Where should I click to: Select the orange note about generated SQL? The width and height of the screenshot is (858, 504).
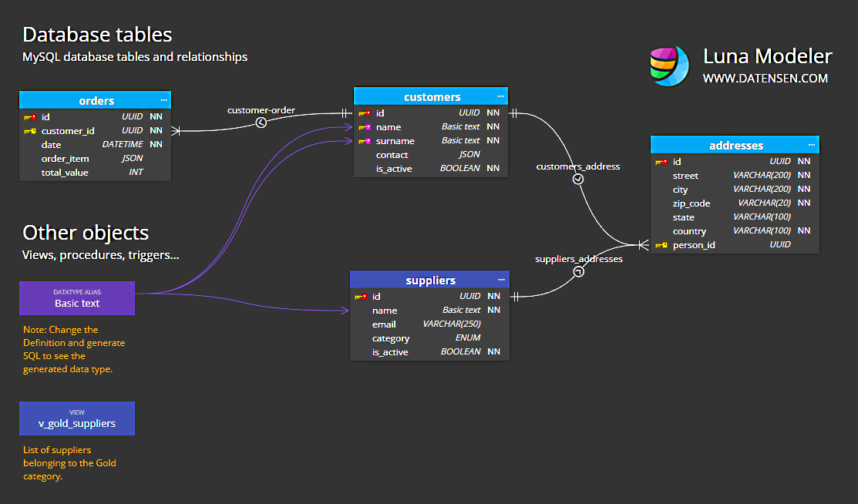[x=74, y=349]
